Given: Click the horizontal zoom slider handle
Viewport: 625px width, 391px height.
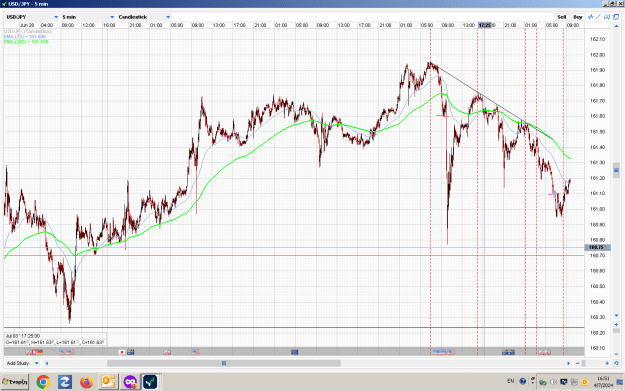Looking at the screenshot, I should 584,363.
